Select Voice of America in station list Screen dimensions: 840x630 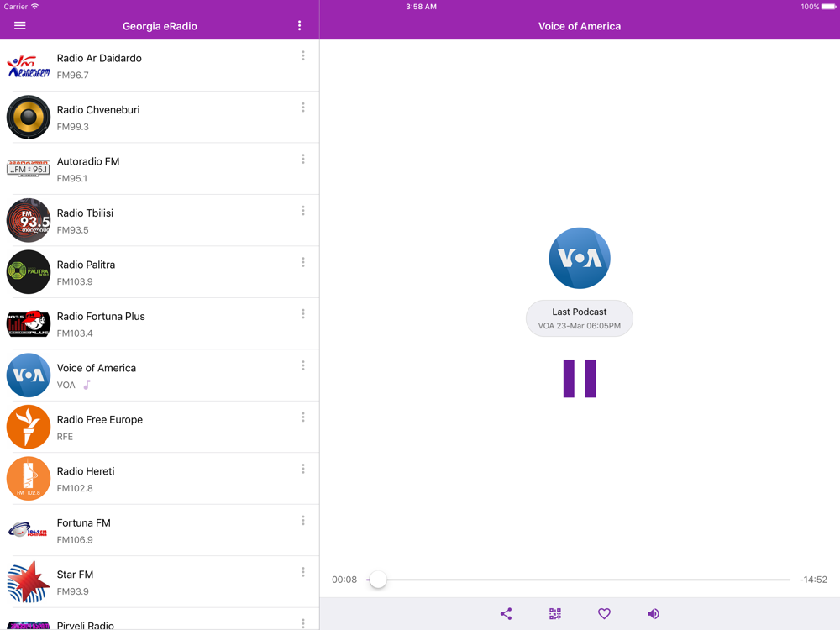pyautogui.click(x=160, y=375)
